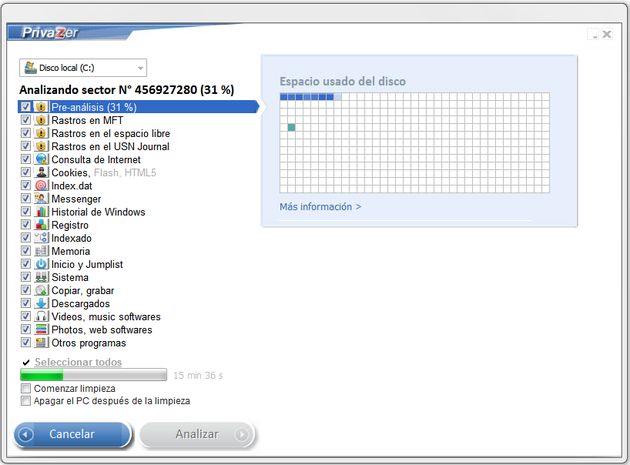Enable Comenzar limpieza checkbox
Image resolution: width=630 pixels, height=465 pixels.
point(26,388)
